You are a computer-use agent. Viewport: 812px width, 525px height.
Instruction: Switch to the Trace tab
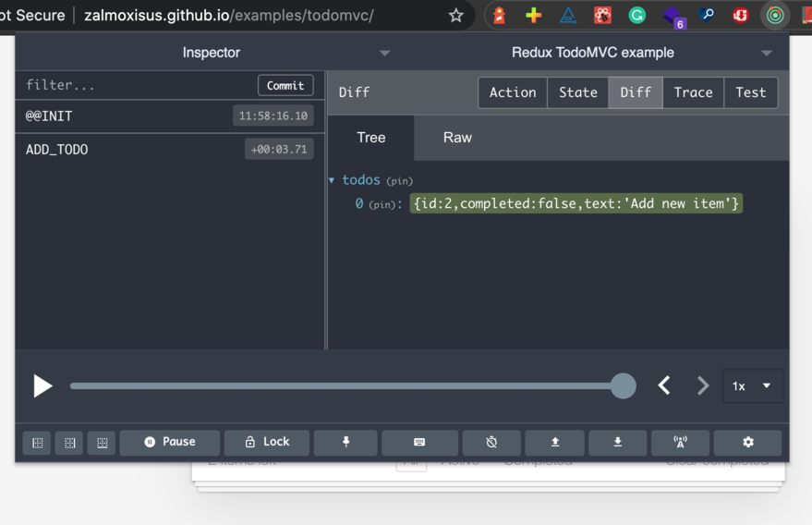(693, 92)
